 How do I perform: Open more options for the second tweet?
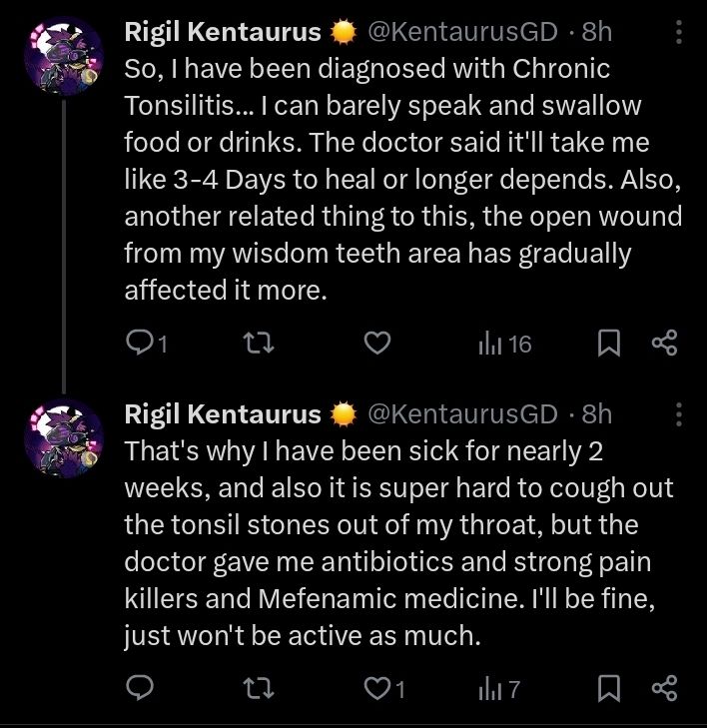pos(679,412)
